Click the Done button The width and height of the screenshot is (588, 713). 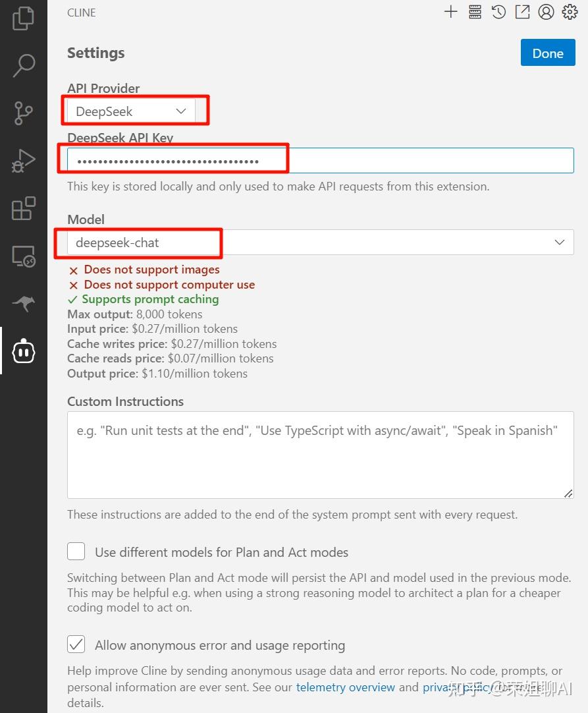pos(548,53)
